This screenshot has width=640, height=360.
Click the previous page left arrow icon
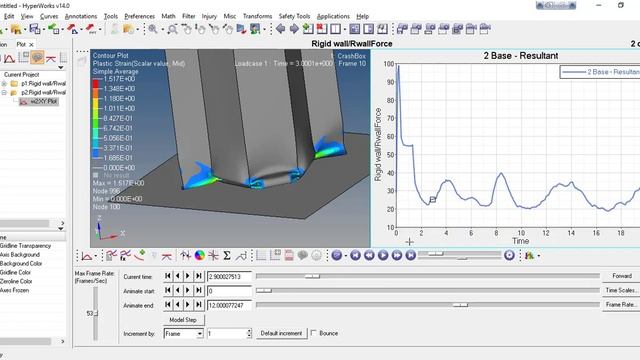pos(280,29)
